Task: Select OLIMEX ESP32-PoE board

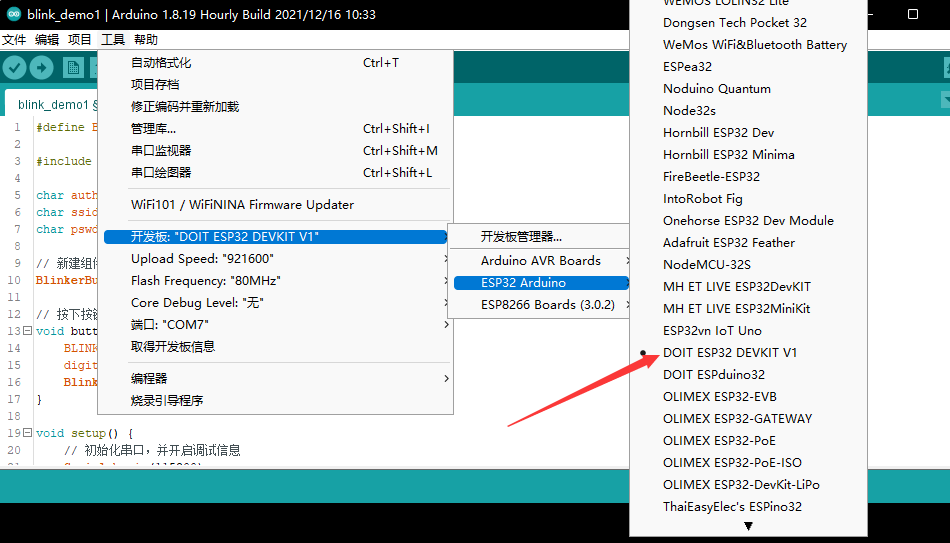Action: [x=748, y=441]
